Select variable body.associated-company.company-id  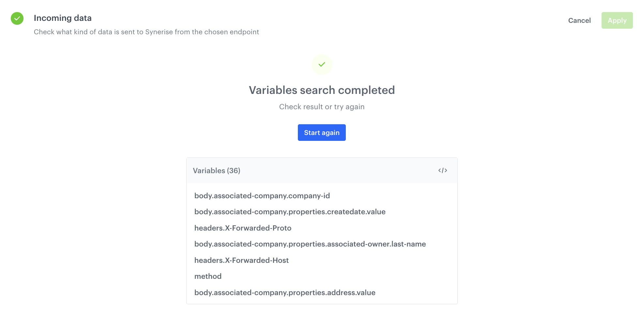tap(262, 196)
